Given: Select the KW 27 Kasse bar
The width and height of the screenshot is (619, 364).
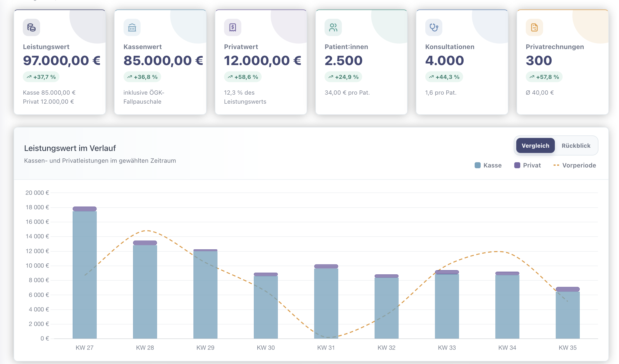Looking at the screenshot, I should 85,275.
